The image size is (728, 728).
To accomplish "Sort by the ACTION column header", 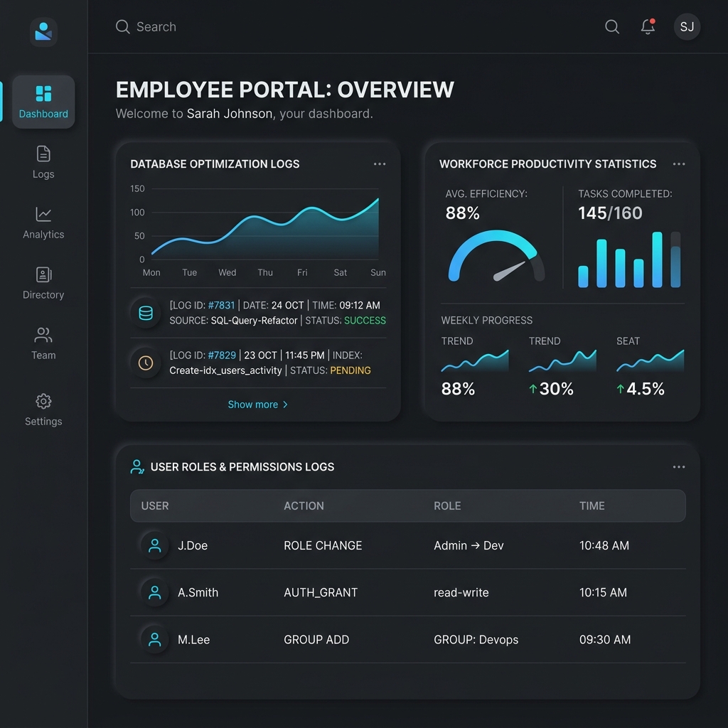I will (x=304, y=505).
